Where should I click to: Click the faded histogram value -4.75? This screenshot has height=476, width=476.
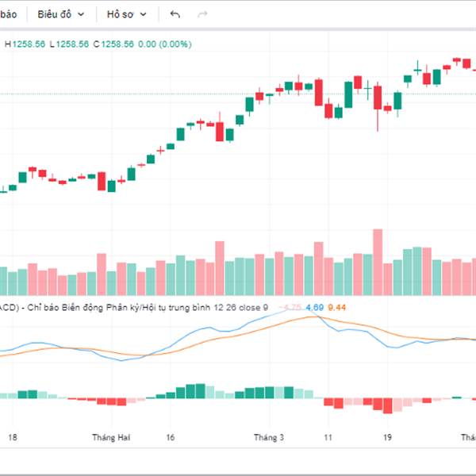[x=290, y=308]
